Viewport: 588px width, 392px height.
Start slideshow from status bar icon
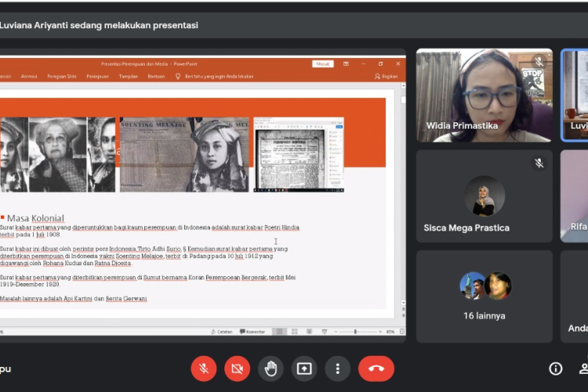tap(324, 332)
